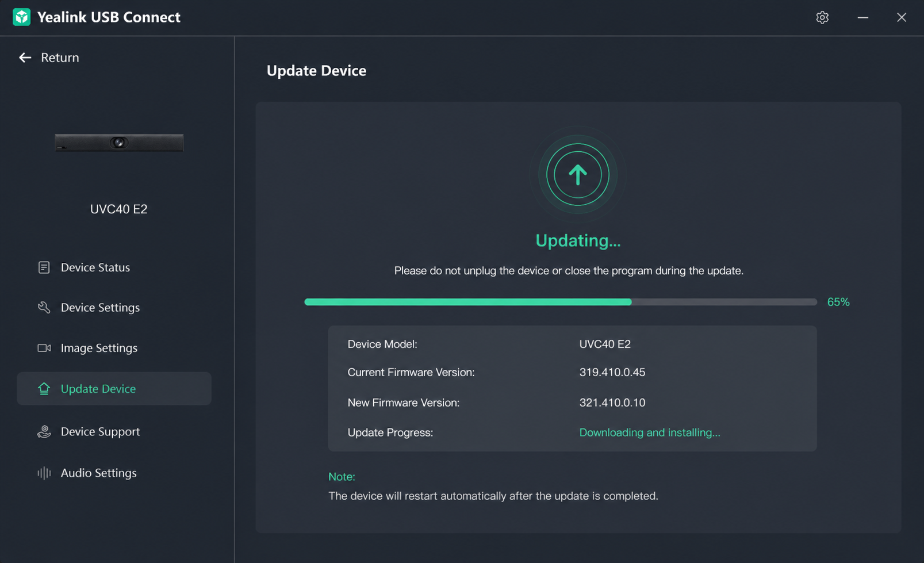Viewport: 924px width, 563px height.
Task: Click the New Firmware Version: label
Action: [x=404, y=403]
